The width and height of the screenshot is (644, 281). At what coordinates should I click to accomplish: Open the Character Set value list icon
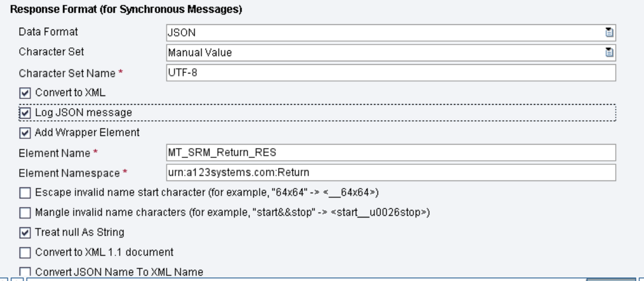609,52
